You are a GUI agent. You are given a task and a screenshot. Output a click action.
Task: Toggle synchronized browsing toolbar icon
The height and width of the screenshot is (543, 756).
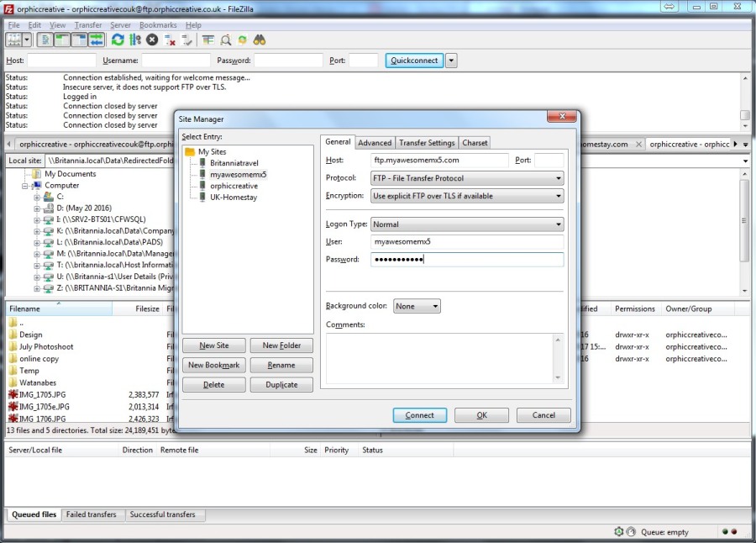click(x=242, y=40)
